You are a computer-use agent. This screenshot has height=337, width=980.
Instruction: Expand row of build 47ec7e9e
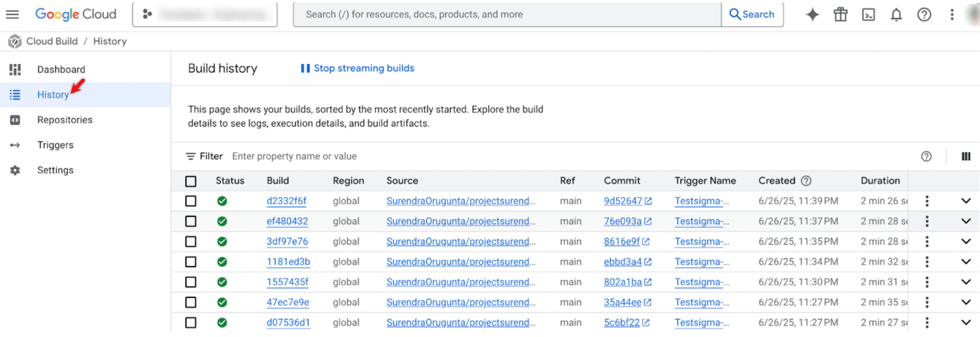(966, 302)
